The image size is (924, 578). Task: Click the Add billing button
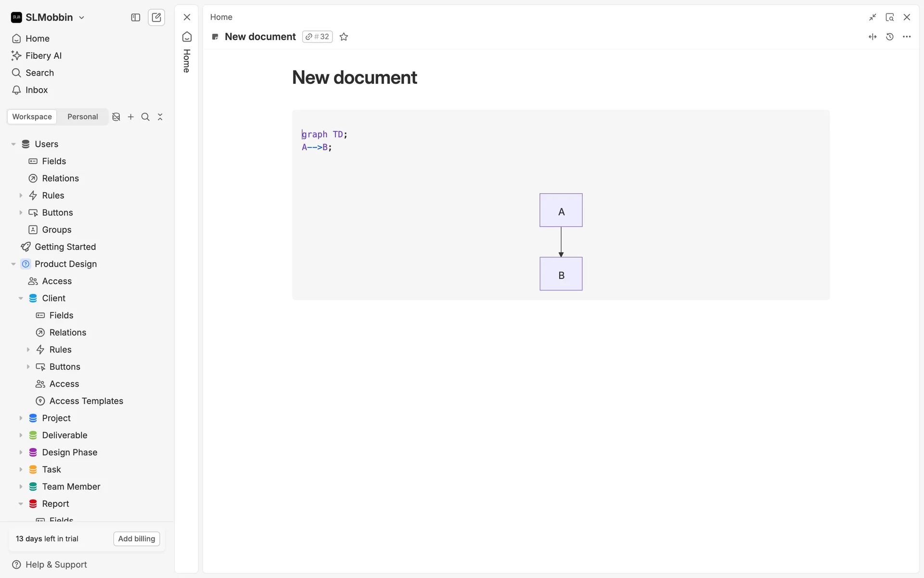[137, 539]
